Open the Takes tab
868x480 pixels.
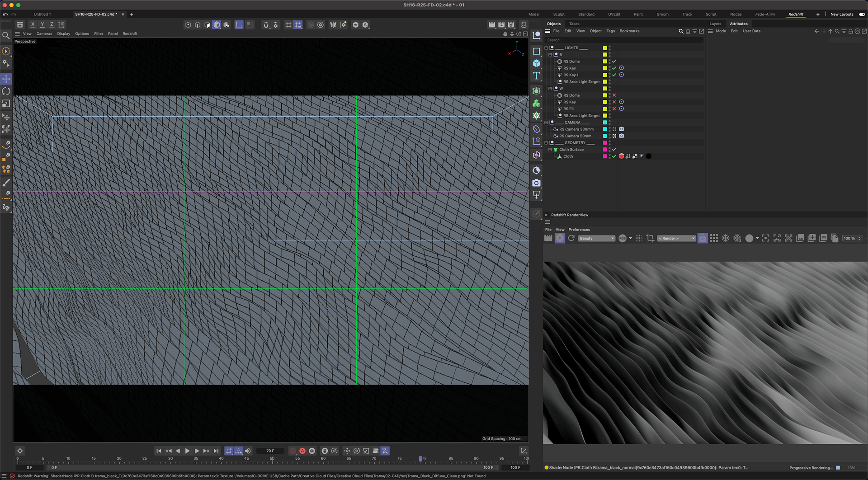574,24
